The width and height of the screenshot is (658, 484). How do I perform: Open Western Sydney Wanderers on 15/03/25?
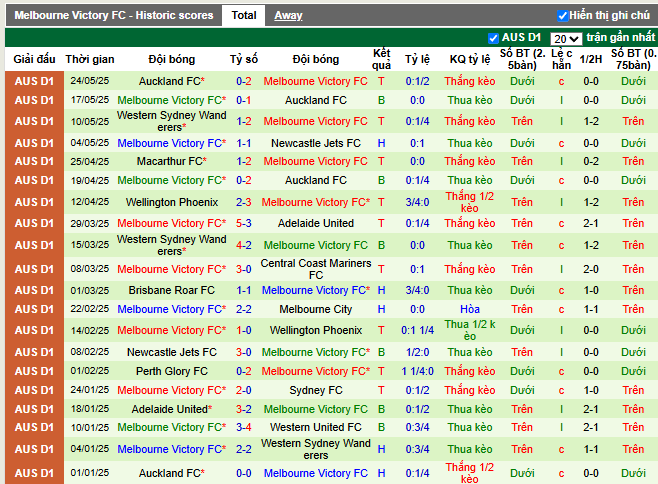pyautogui.click(x=172, y=245)
